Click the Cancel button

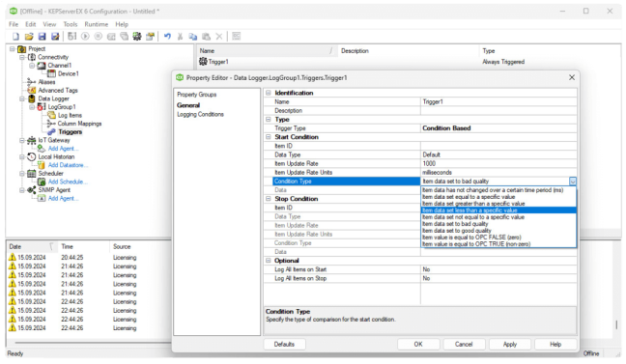[464, 345]
